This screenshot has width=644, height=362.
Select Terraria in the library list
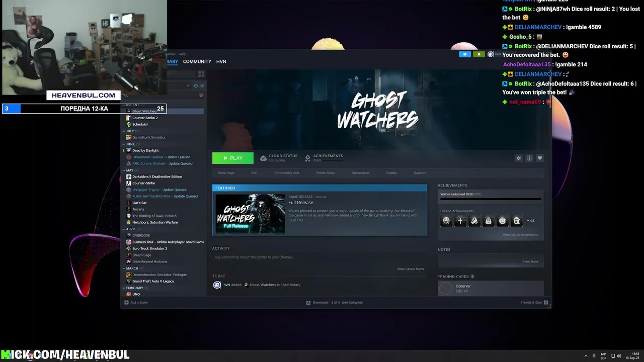point(138,209)
